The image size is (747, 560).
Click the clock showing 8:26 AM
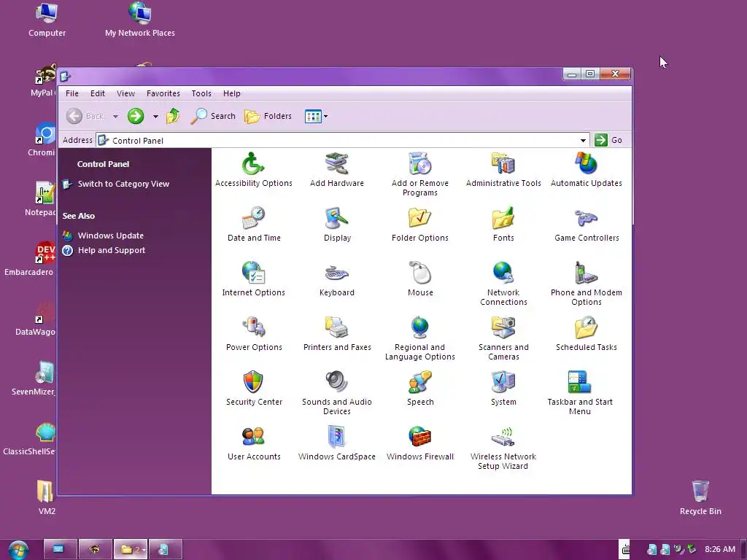pyautogui.click(x=719, y=549)
